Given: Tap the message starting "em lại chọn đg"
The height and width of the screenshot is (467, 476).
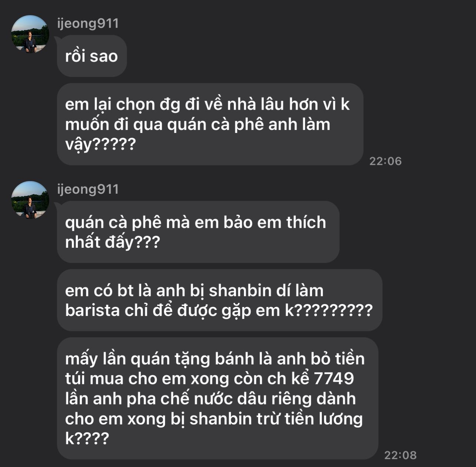Looking at the screenshot, I should [210, 124].
